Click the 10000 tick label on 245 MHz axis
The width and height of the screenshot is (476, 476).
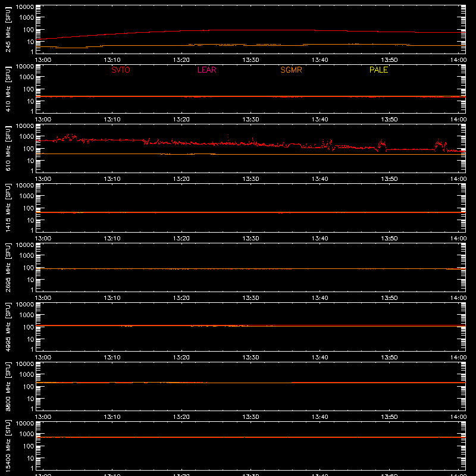[25, 7]
